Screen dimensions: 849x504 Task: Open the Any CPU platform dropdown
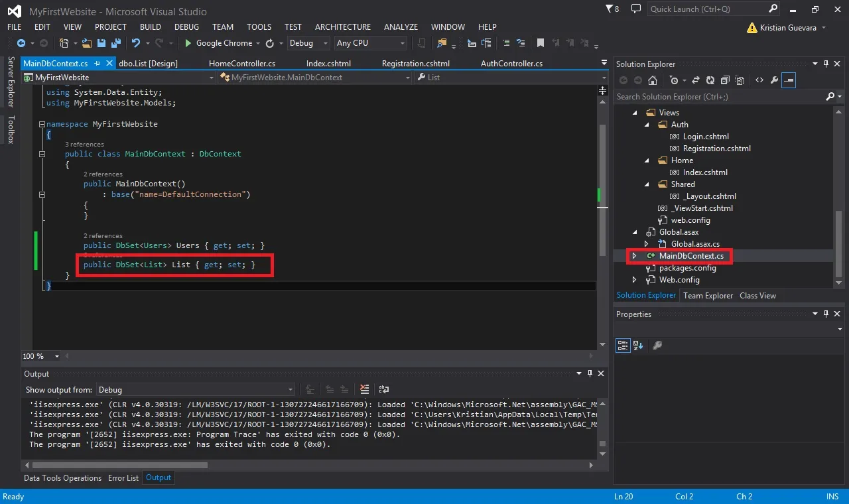[x=371, y=43]
